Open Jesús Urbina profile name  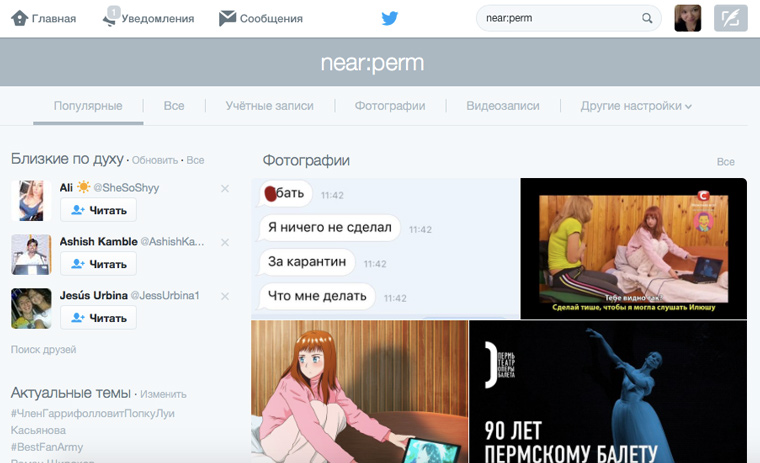click(x=94, y=295)
